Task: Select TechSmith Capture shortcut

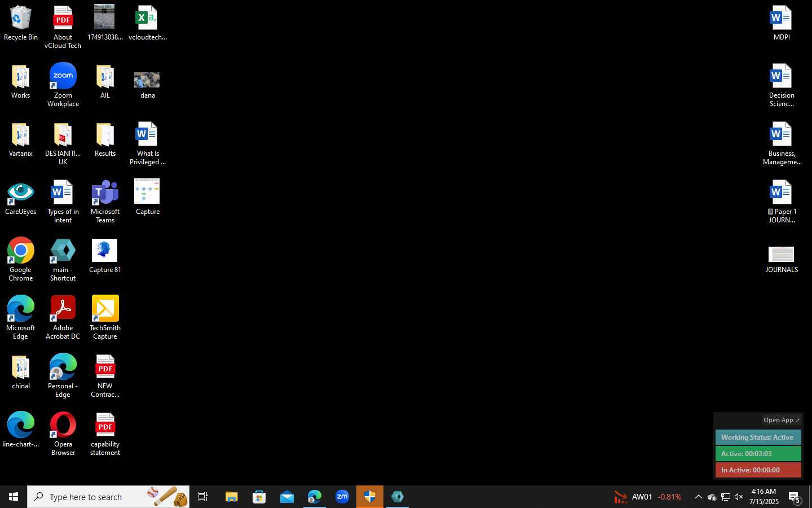Action: [x=105, y=318]
